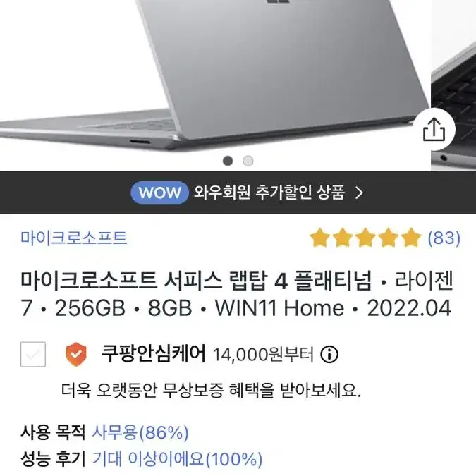Enable the 쿠팡안심케어 checkbox
Image resolution: width=476 pixels, height=476 pixels.
click(33, 354)
